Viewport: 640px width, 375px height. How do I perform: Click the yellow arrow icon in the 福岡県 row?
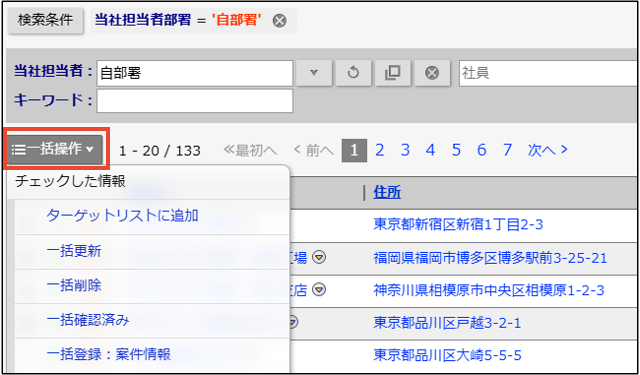(x=319, y=257)
